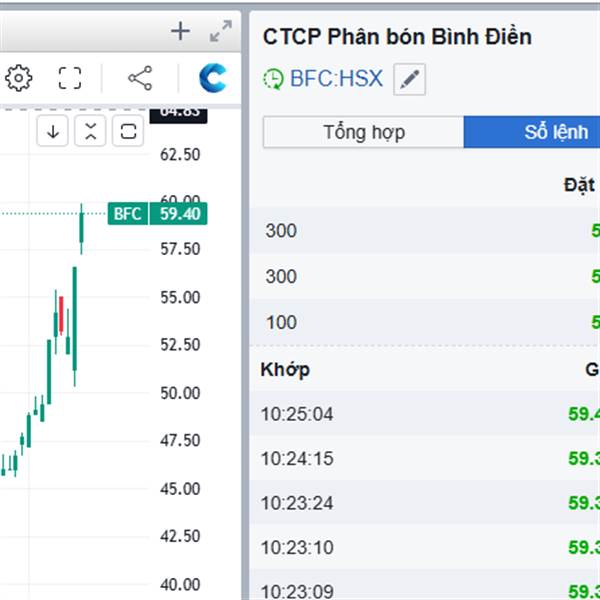Select matched trade at 10:24:15
The width and height of the screenshot is (600, 600).
[x=425, y=458]
